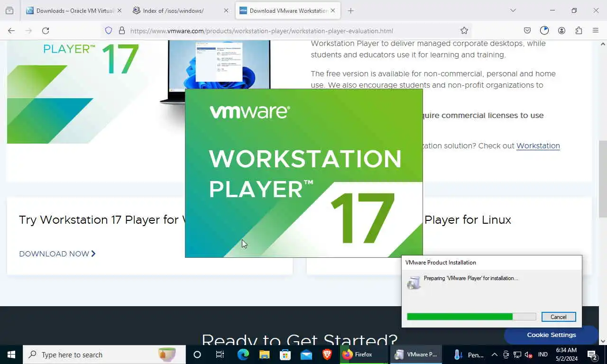Open the Mail app from the taskbar
Image resolution: width=607 pixels, height=364 pixels.
click(x=306, y=355)
